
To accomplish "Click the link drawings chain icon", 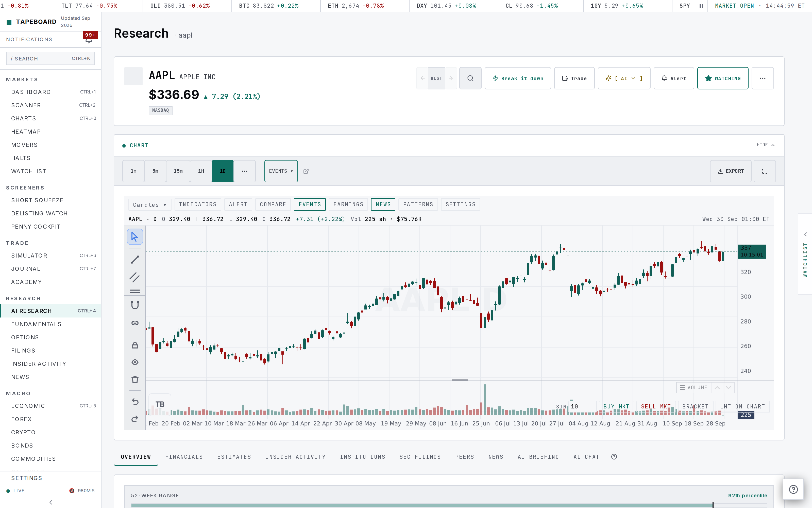I will pyautogui.click(x=135, y=323).
